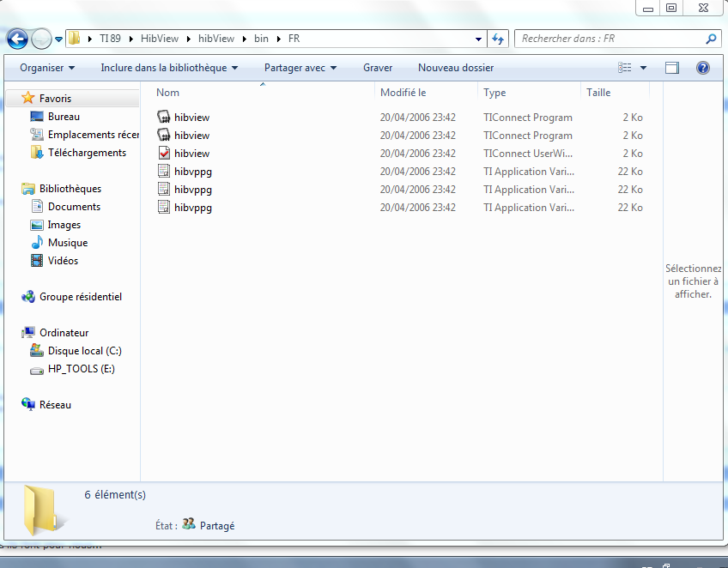Screen dimensions: 728x568
Task: Open Disque local (C:) drive
Action: [x=84, y=351]
